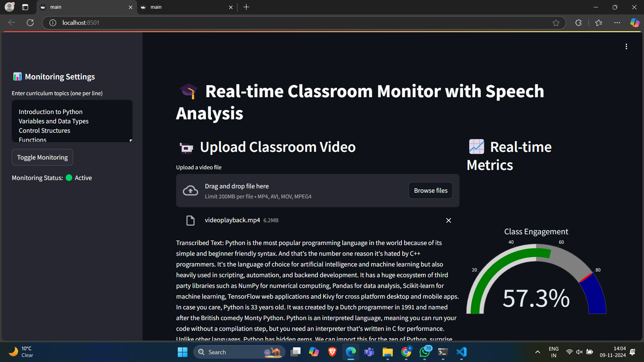
Task: Click the videoplayback.mp4 file icon
Action: tap(190, 220)
